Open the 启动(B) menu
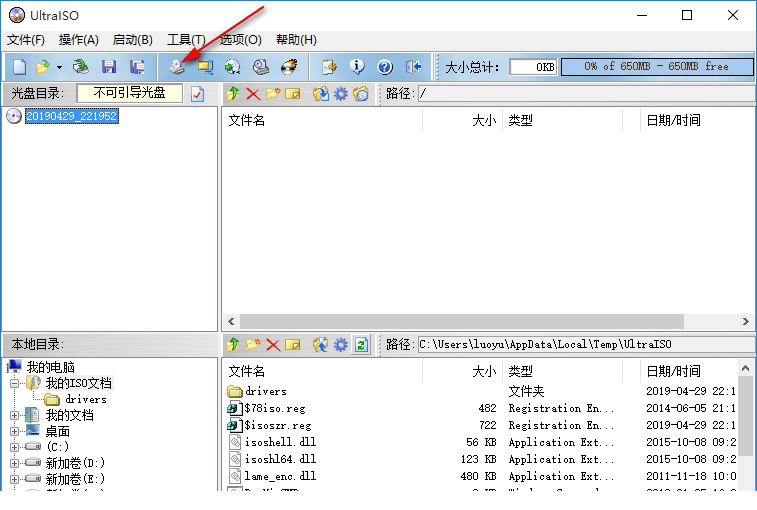The image size is (757, 510). [133, 40]
